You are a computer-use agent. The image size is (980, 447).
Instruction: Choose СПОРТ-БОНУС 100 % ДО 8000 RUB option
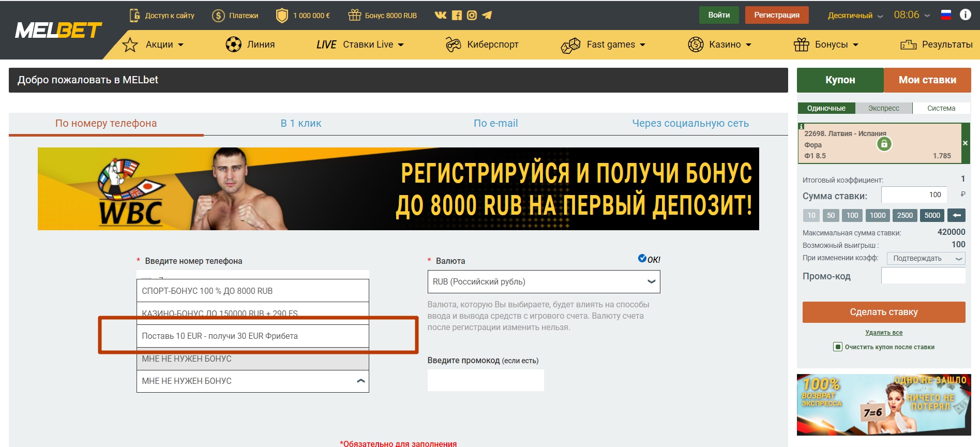click(x=253, y=291)
